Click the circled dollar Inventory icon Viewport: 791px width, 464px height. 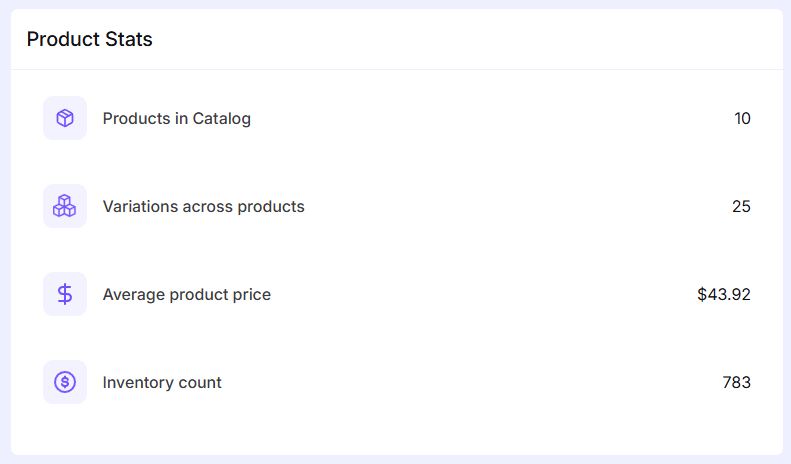pos(65,382)
